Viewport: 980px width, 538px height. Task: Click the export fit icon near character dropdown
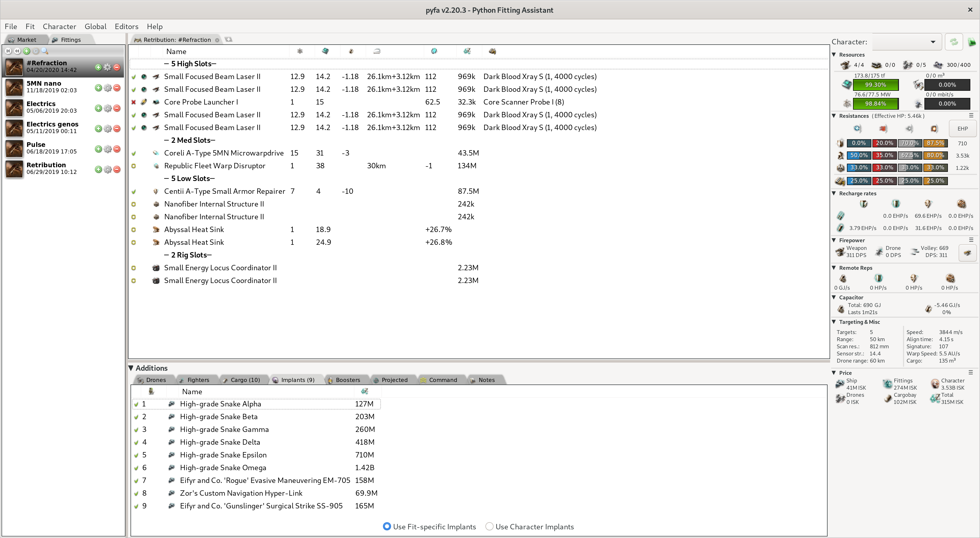(x=972, y=42)
